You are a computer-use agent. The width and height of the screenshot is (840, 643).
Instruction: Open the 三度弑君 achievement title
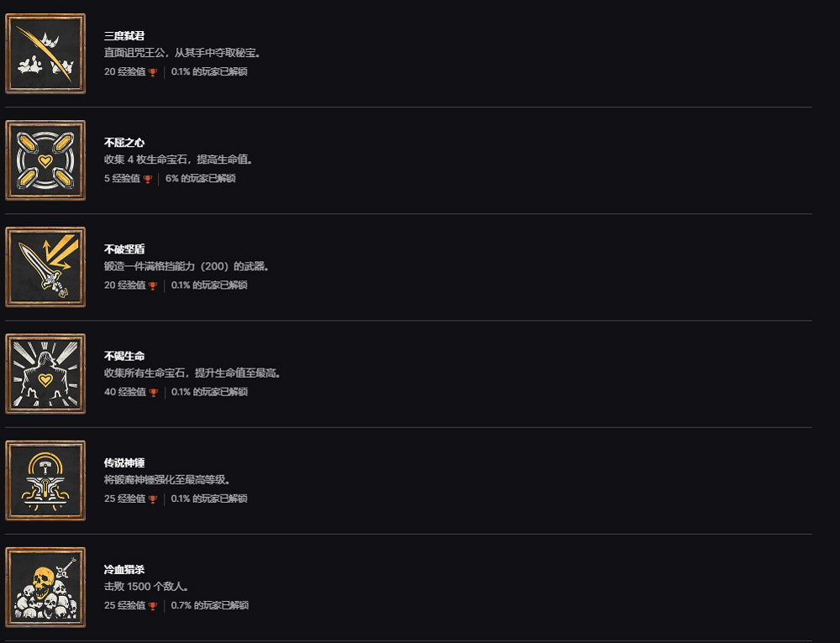click(x=124, y=36)
